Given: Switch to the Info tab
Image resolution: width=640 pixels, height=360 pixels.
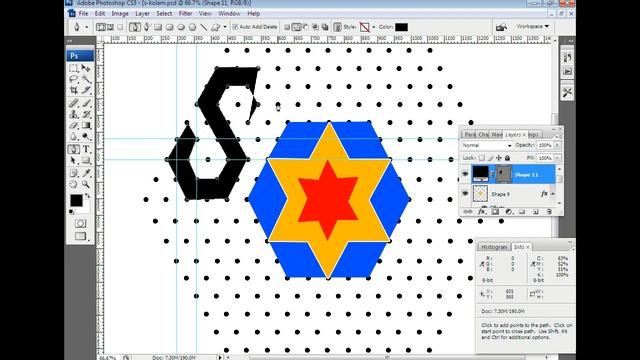Looking at the screenshot, I should coord(521,247).
